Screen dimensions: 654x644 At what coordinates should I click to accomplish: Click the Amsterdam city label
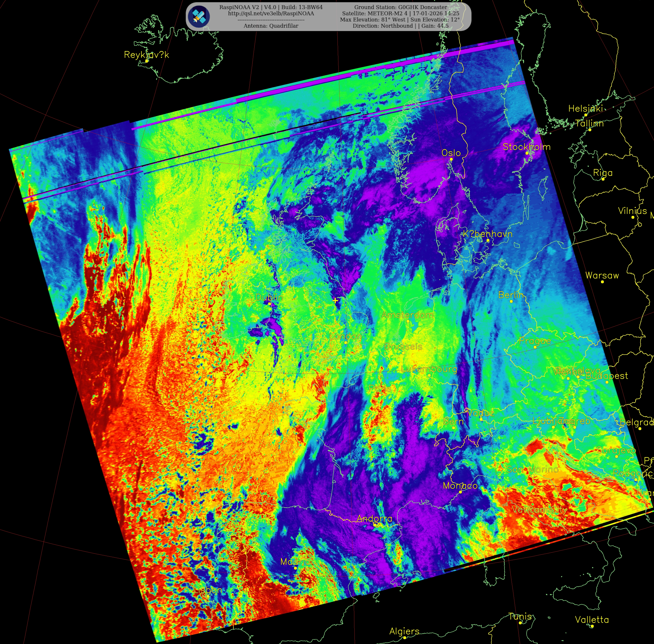(x=407, y=315)
